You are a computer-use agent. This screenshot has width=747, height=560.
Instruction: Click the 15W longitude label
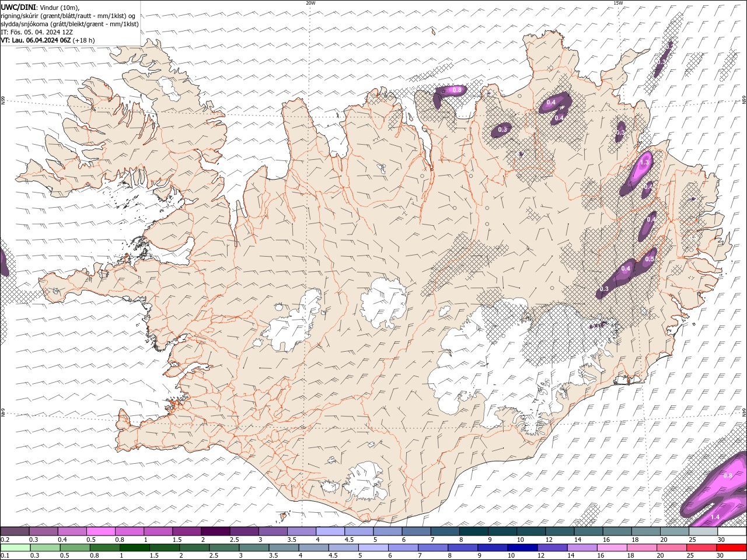tap(618, 3)
